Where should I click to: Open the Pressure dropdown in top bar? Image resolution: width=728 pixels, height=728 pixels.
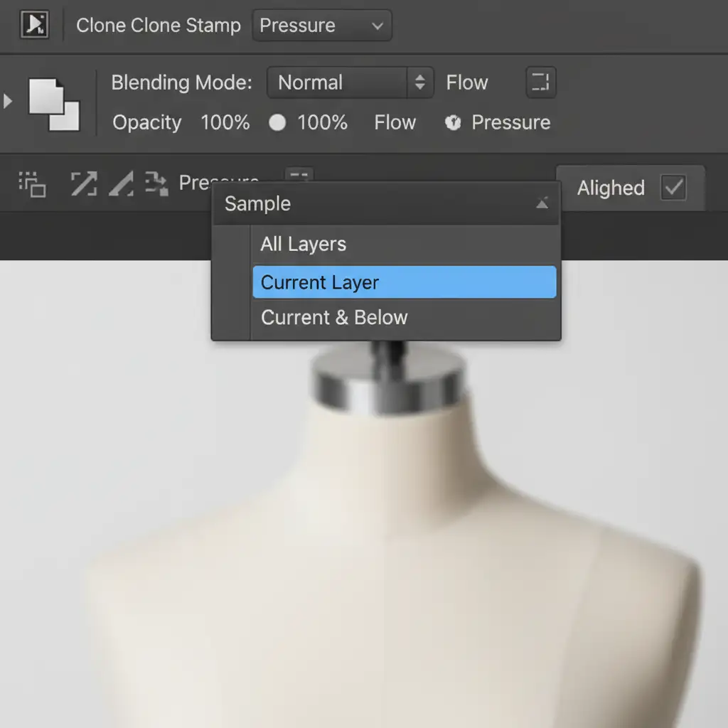click(321, 26)
